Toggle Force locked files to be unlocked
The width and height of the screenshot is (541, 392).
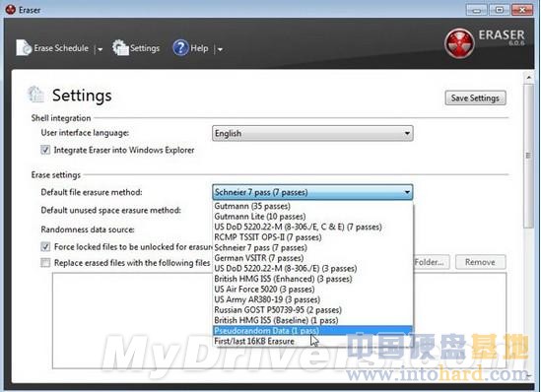coord(45,246)
